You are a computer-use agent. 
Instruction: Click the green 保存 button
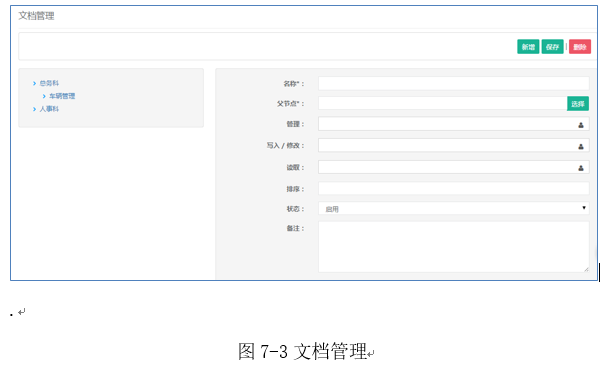click(552, 47)
